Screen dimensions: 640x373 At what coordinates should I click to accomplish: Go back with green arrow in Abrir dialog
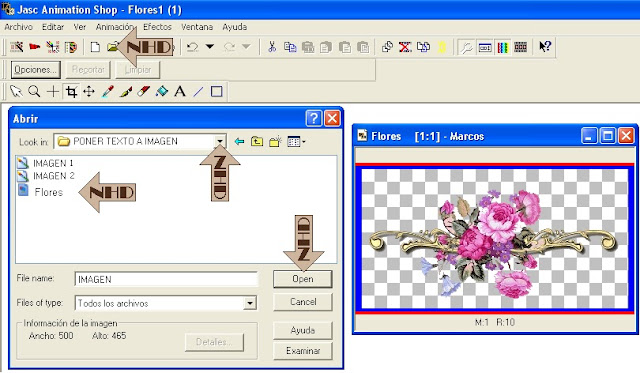click(239, 142)
